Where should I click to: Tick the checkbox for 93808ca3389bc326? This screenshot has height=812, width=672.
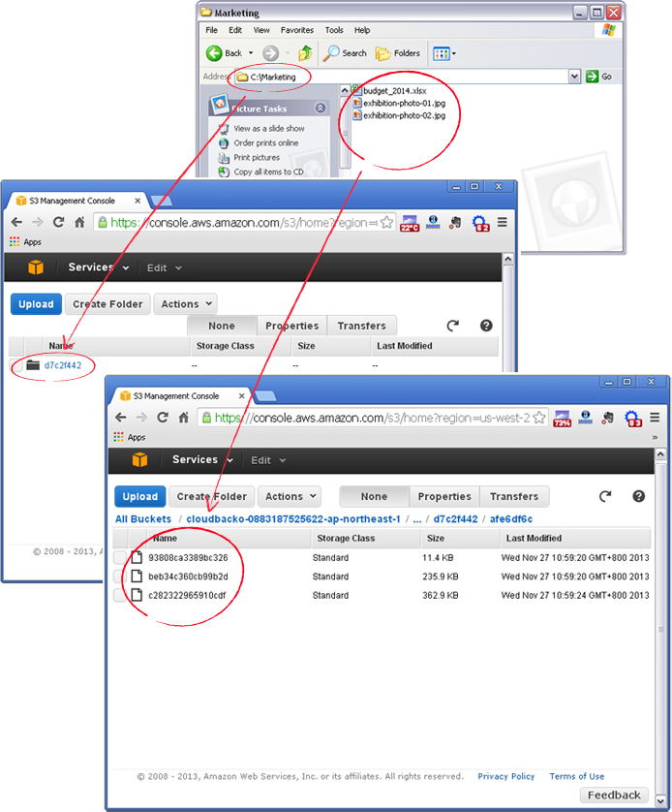point(120,558)
